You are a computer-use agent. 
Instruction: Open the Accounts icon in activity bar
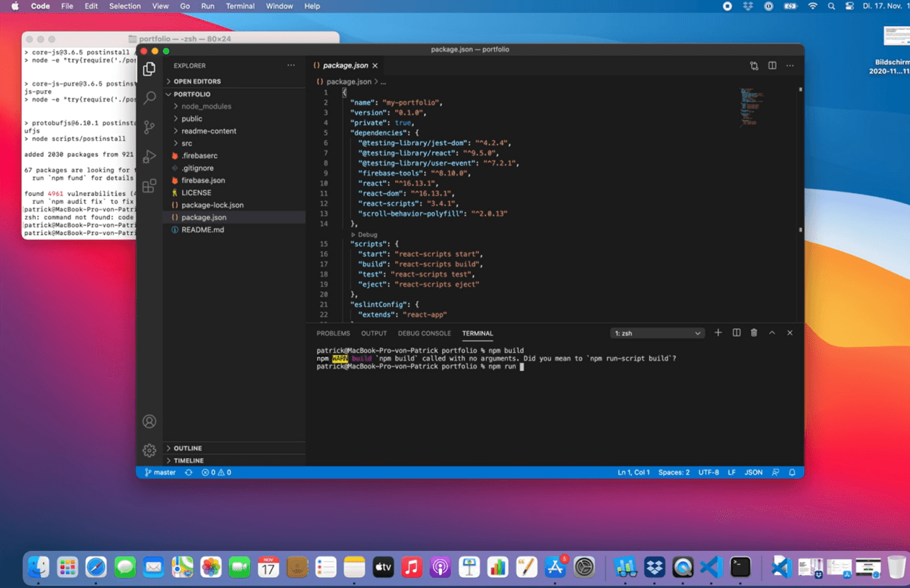pos(149,422)
